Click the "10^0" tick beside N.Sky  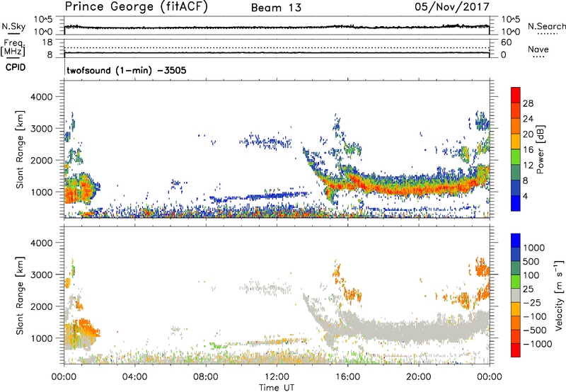[x=43, y=32]
